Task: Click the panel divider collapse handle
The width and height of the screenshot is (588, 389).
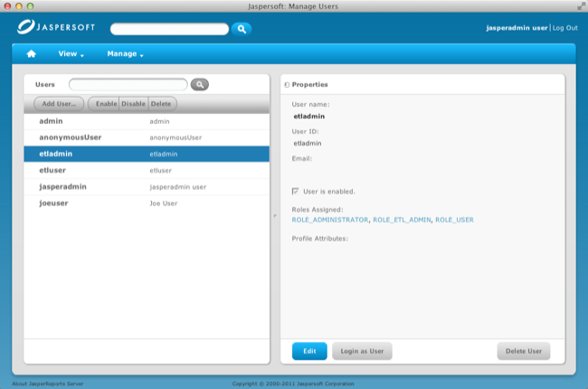Action: pos(275,215)
